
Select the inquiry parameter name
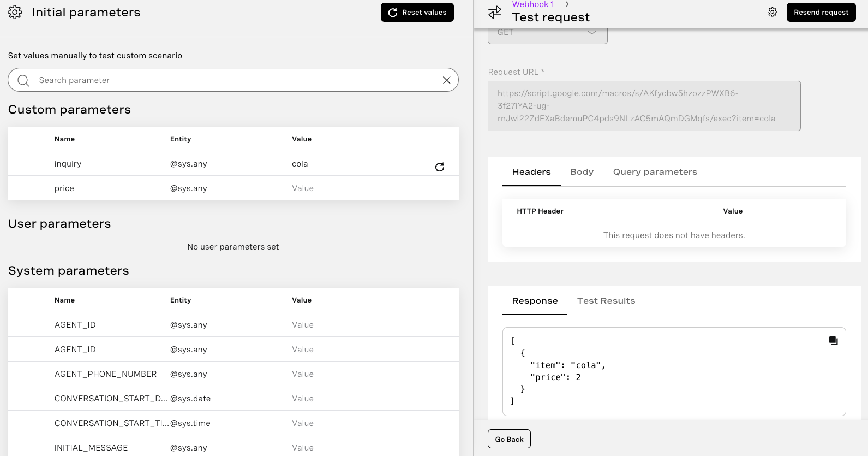click(68, 164)
